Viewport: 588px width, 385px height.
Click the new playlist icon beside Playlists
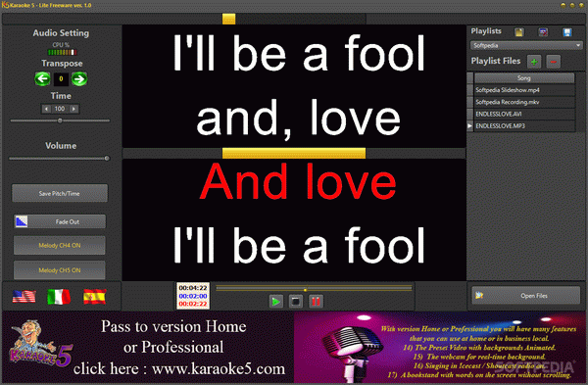coord(519,32)
